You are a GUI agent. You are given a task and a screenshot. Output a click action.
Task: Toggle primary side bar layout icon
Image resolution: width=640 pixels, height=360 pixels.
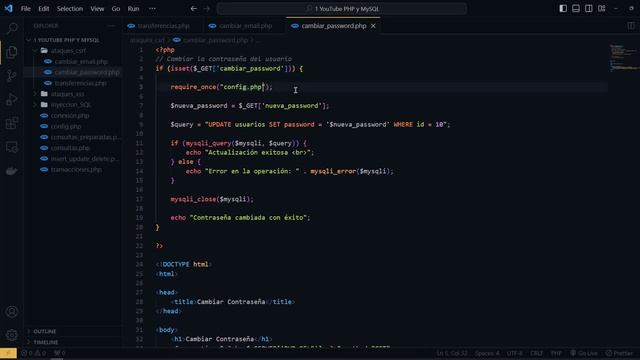[x=563, y=9]
